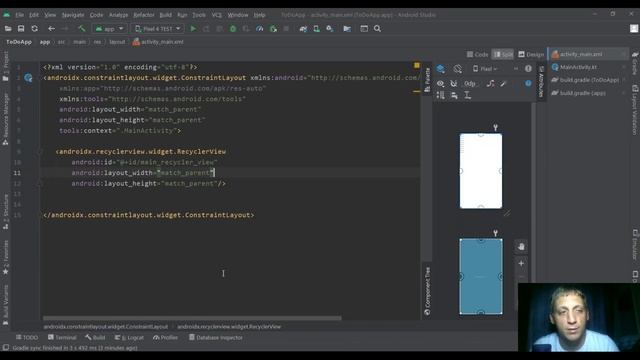Image resolution: width=640 pixels, height=360 pixels.
Task: Open the Database Inspector tool window
Action: coord(216,338)
